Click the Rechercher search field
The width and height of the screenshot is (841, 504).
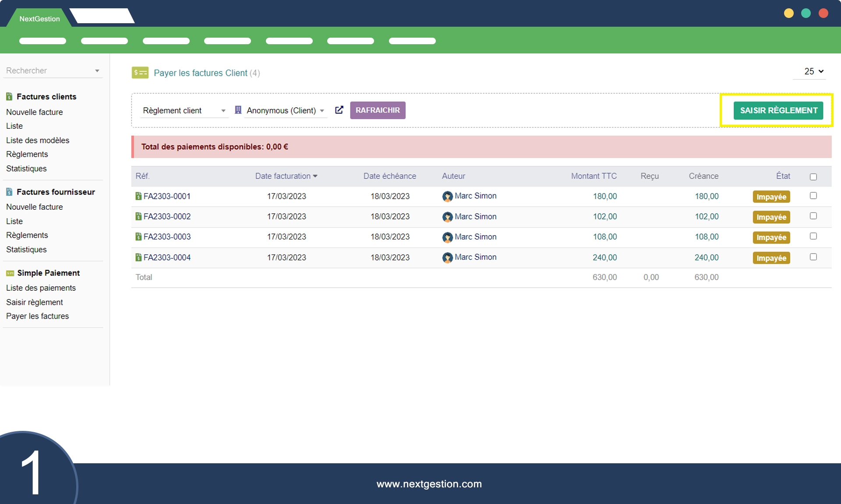pyautogui.click(x=48, y=70)
